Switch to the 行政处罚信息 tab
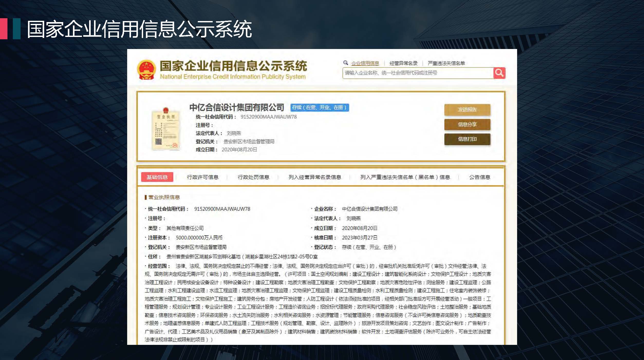 253,177
